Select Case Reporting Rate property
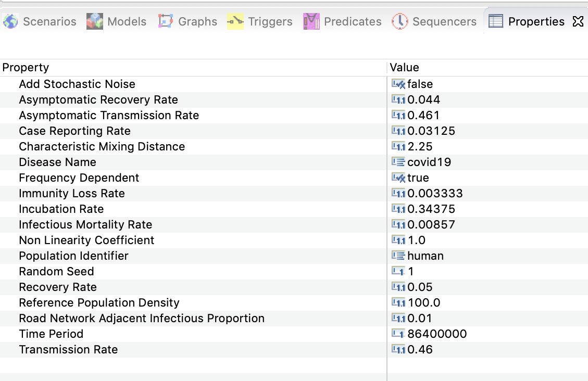The image size is (588, 381). pyautogui.click(x=74, y=131)
